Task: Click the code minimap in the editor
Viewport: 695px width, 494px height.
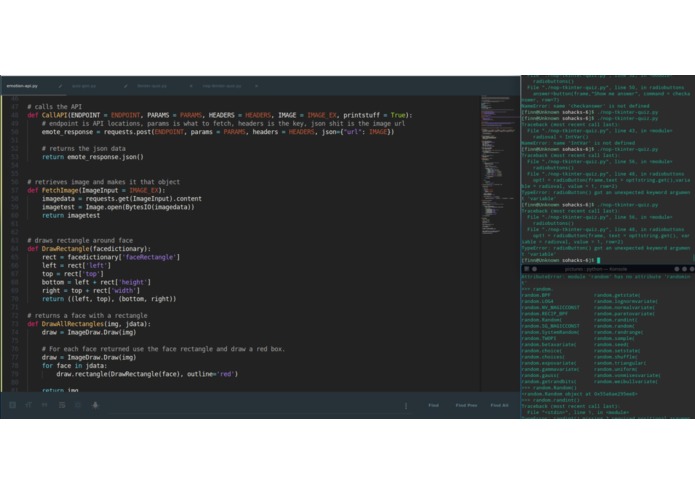Action: click(x=500, y=164)
